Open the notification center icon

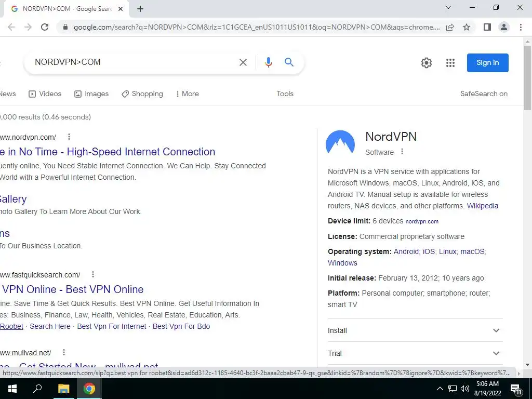pos(516,390)
